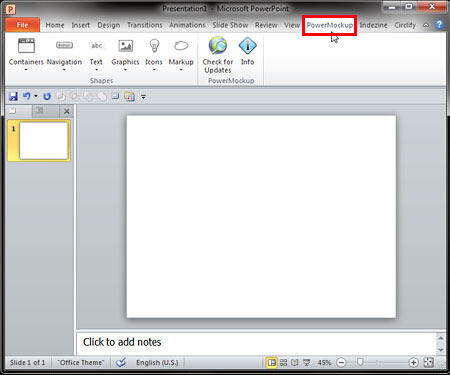The width and height of the screenshot is (450, 375).
Task: Open the Transitions tab
Action: 145,25
